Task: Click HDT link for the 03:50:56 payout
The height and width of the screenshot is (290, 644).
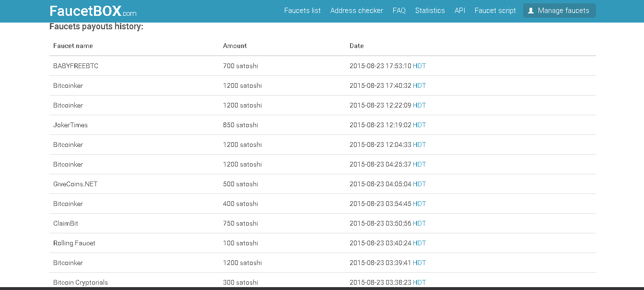Action: tap(419, 223)
